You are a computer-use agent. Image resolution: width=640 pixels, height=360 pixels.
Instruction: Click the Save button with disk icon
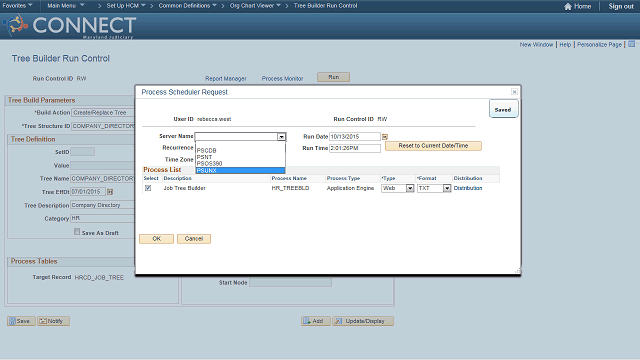(21, 321)
